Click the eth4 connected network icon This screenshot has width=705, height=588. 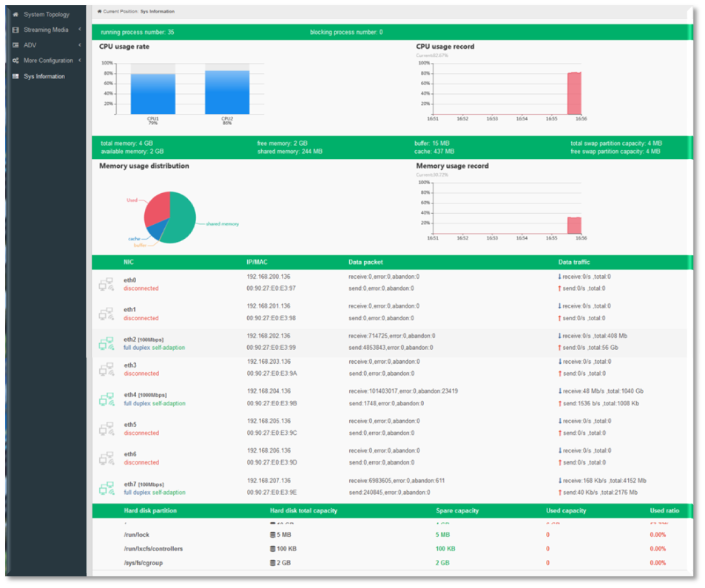pos(106,399)
